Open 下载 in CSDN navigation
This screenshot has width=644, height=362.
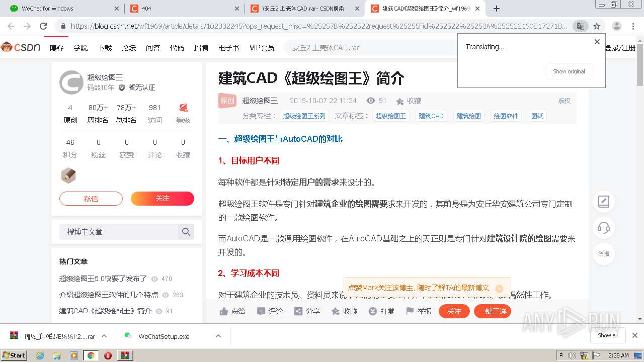105,48
